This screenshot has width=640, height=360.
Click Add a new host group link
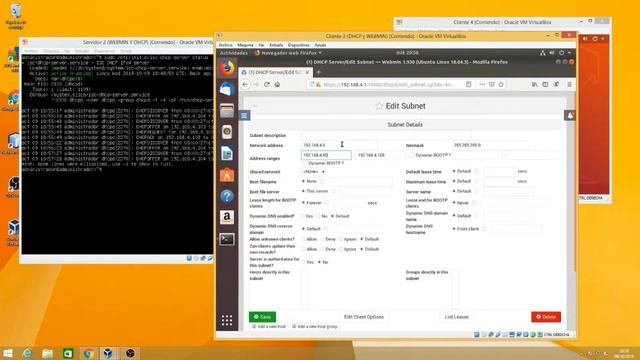click(x=315, y=327)
